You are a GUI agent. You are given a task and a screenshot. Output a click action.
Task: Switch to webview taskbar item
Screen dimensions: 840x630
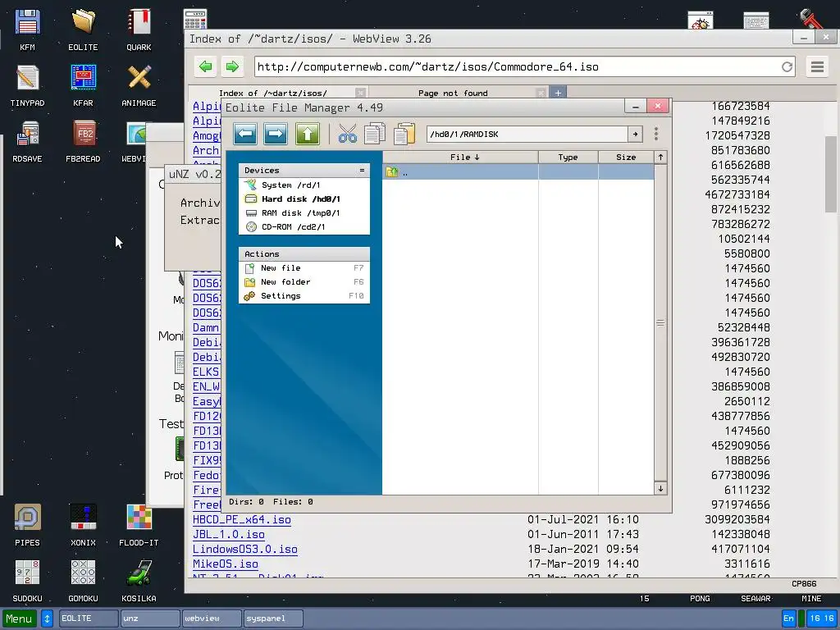point(212,619)
